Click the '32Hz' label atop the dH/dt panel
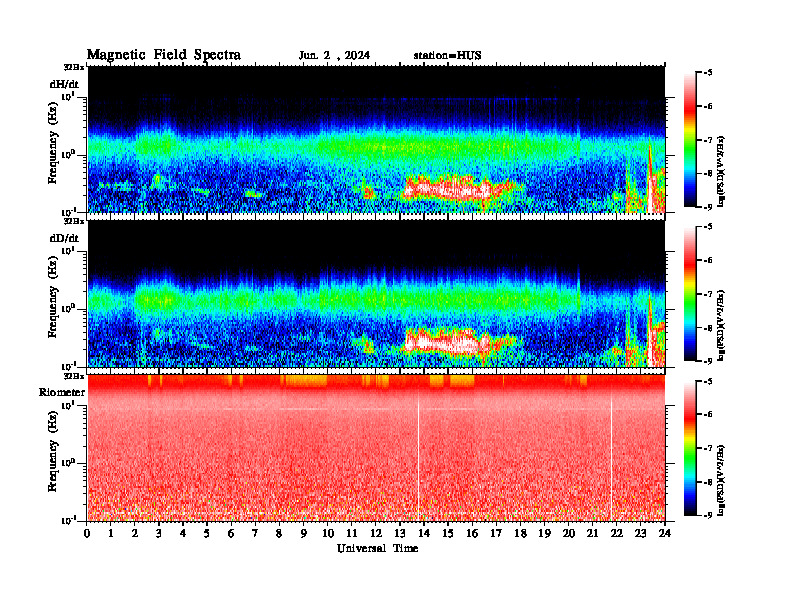 click(74, 67)
